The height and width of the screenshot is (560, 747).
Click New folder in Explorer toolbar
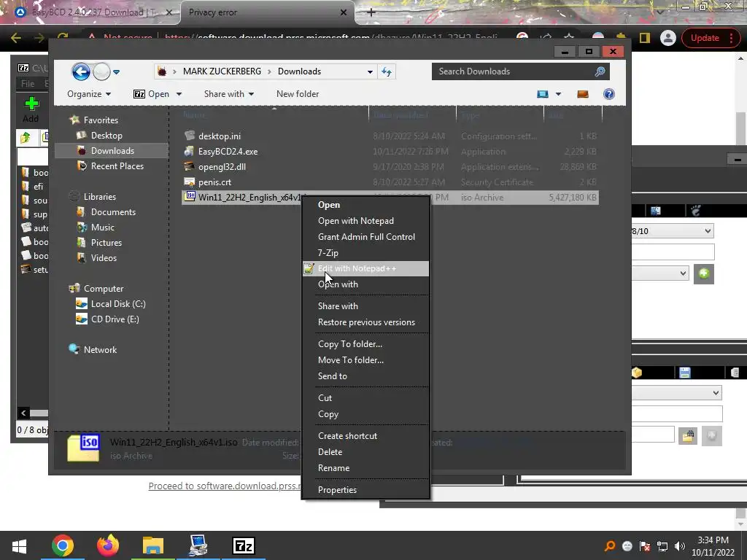point(298,94)
